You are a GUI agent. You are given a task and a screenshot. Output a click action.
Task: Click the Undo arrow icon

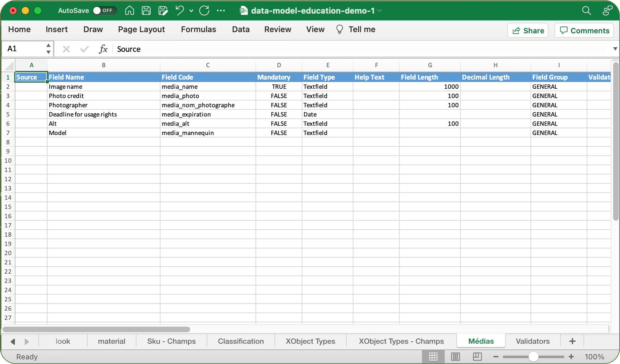[180, 10]
